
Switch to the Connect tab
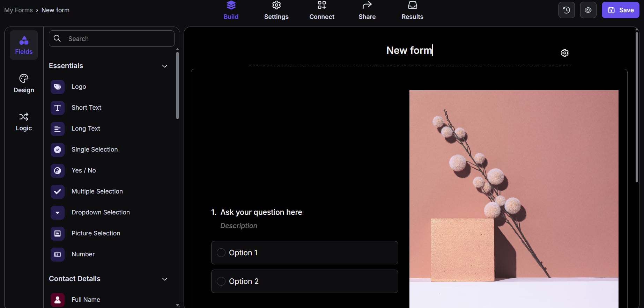coord(322,10)
